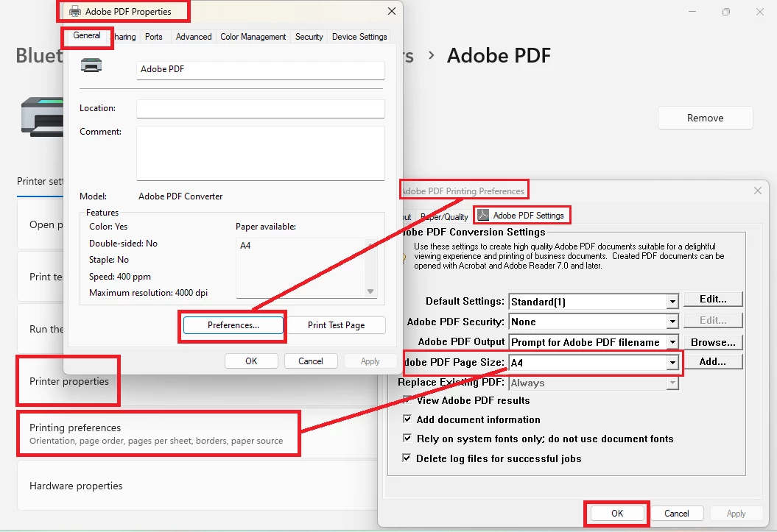Click Apply in Adobe PDF Properties dialog

point(370,361)
